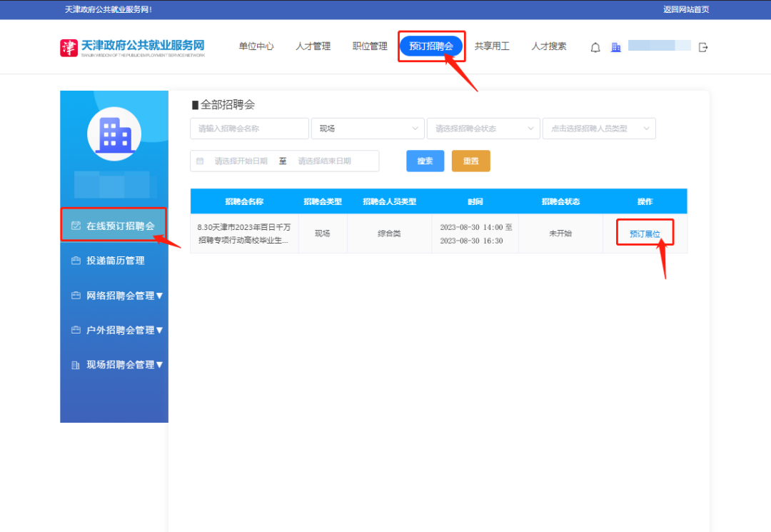The image size is (771, 532).
Task: Open 在线预订招聘会 in the sidebar
Action: pyautogui.click(x=114, y=226)
